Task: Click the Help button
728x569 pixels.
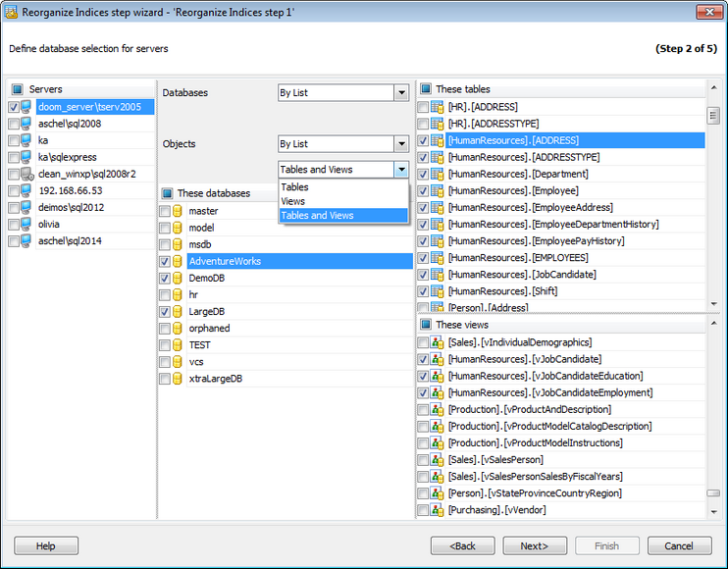Action: [46, 545]
